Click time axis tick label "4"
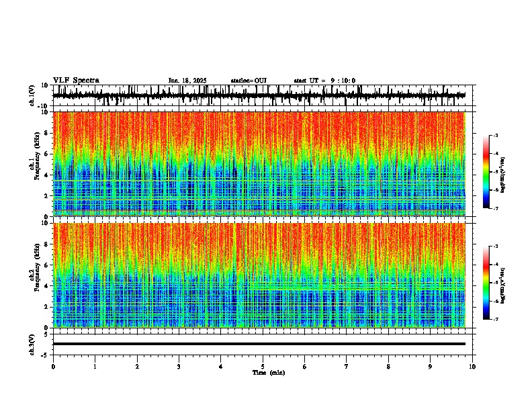 coord(221,367)
